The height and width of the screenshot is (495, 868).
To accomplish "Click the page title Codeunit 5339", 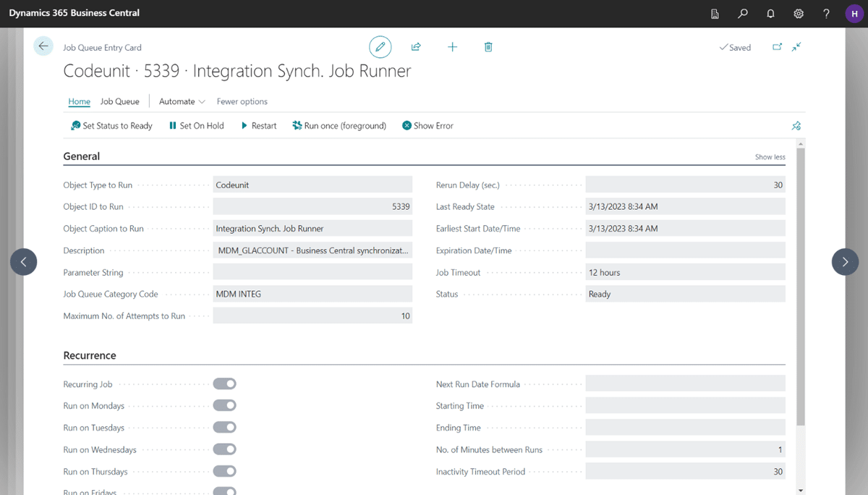I will [237, 71].
